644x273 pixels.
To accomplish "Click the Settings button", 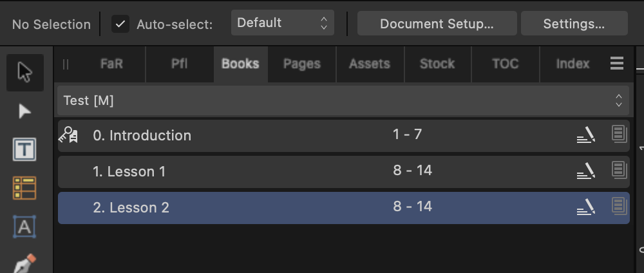I will click(x=574, y=23).
